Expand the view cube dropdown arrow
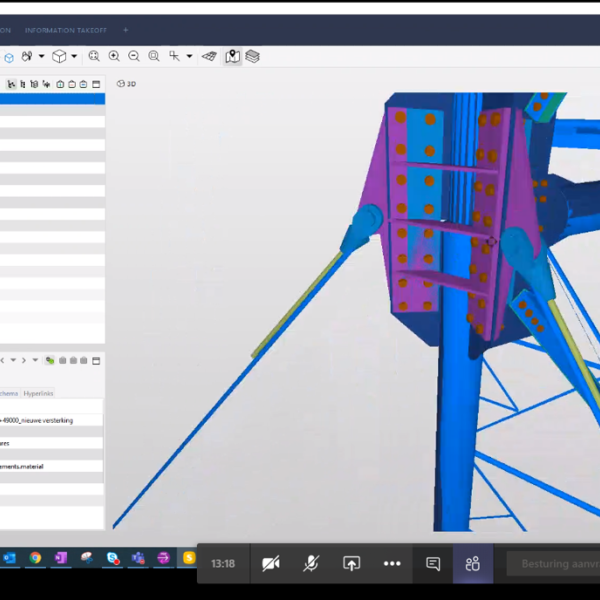The height and width of the screenshot is (600, 600). pyautogui.click(x=74, y=56)
